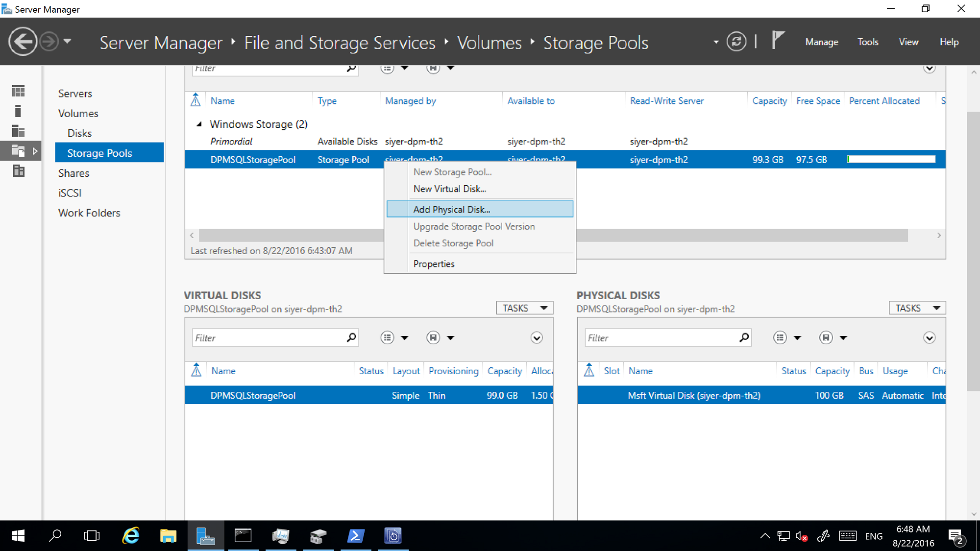This screenshot has width=980, height=551.
Task: Toggle the column sort on Name header
Action: pos(223,100)
